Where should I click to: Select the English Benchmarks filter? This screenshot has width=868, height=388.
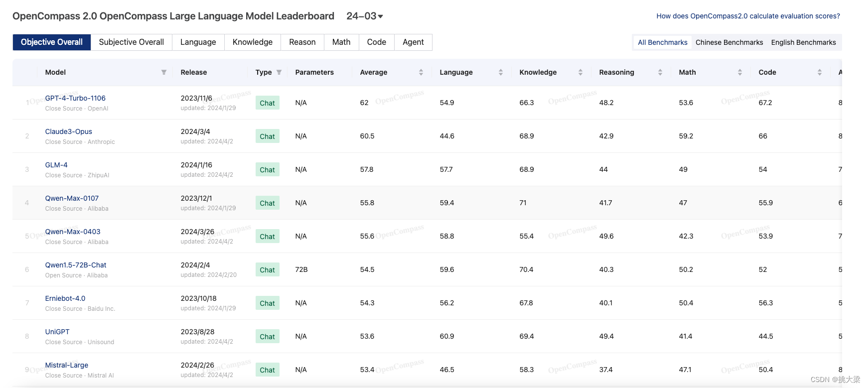click(804, 42)
